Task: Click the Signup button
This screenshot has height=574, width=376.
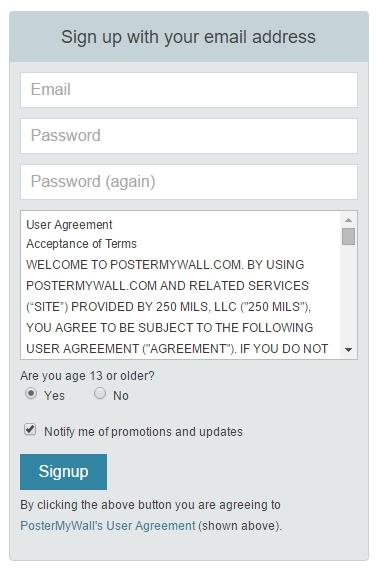Action: pyautogui.click(x=63, y=472)
